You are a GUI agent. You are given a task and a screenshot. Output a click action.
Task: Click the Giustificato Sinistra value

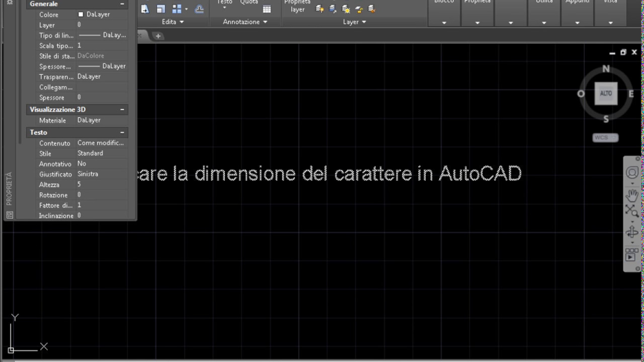pos(102,174)
